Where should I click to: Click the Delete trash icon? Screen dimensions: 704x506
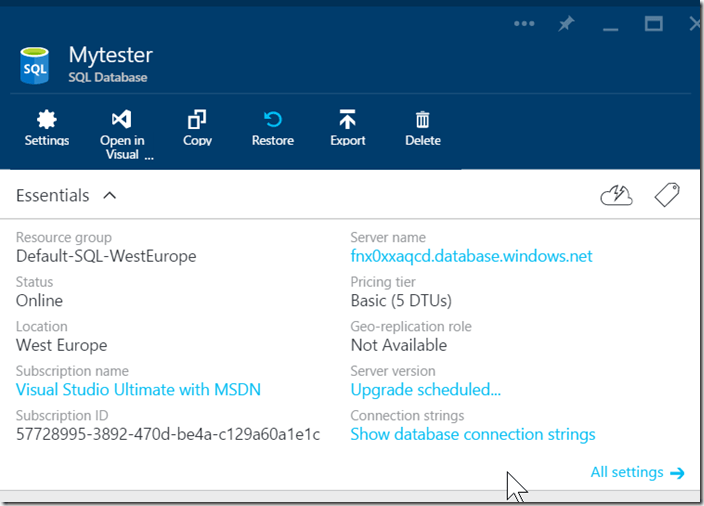(422, 121)
